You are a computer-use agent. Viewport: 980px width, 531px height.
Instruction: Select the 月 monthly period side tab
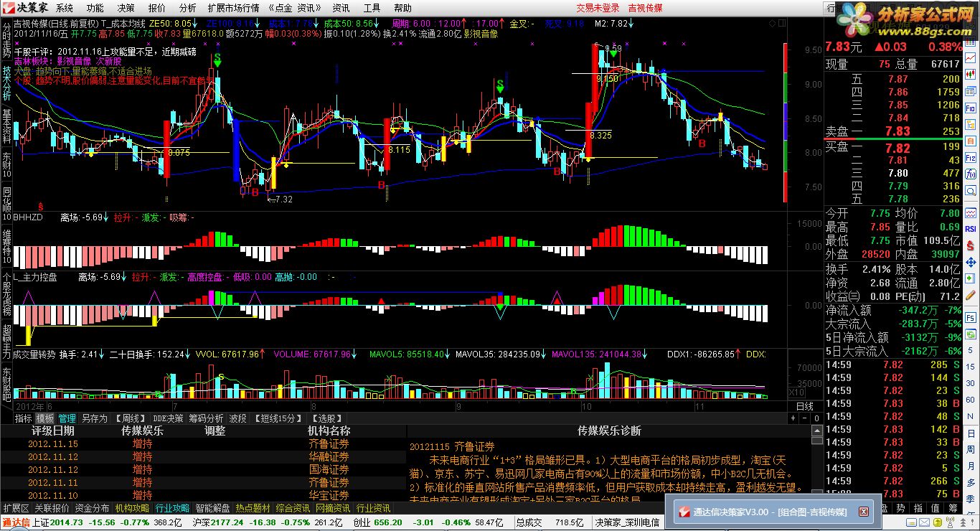coord(971,466)
